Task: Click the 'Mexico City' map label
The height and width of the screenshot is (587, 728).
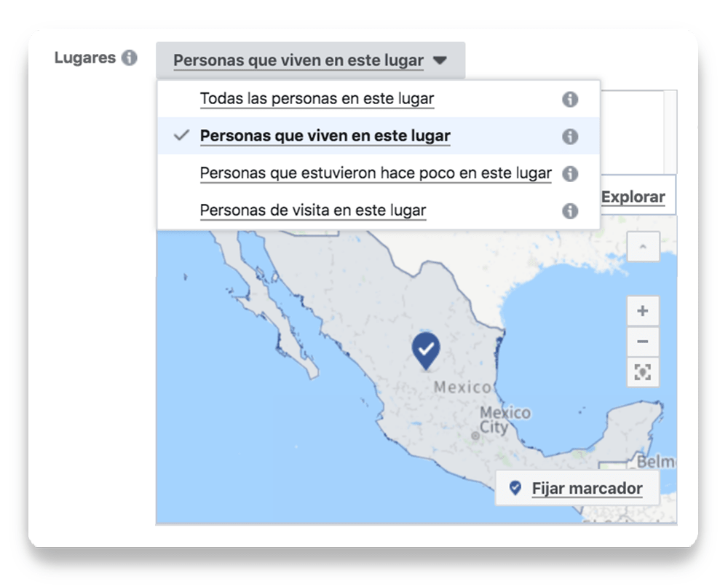Action: (x=505, y=419)
